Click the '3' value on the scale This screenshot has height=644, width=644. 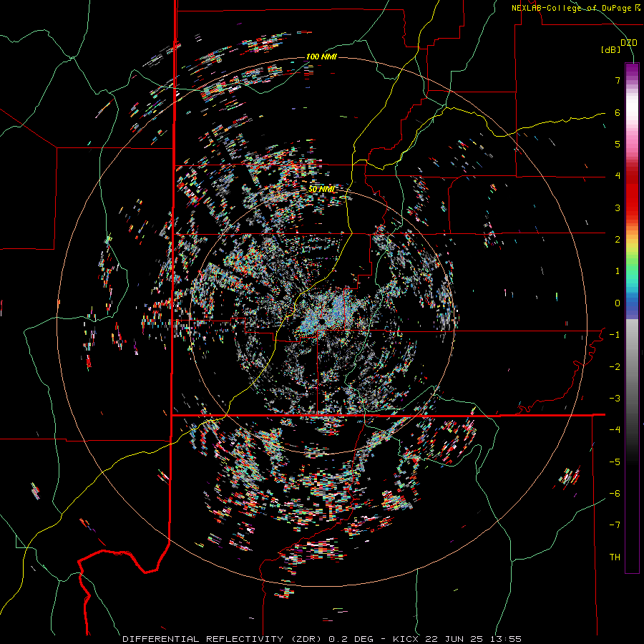coord(618,208)
